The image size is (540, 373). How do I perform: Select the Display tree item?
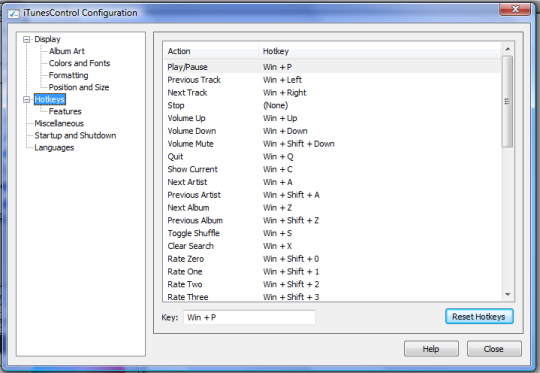point(47,39)
